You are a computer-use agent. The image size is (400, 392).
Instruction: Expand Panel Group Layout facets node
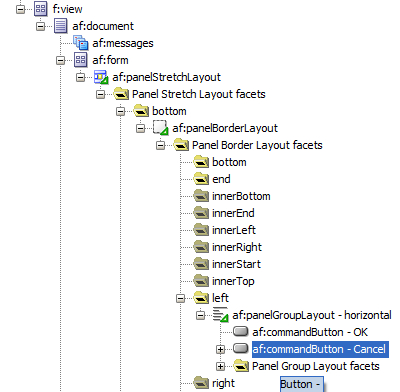[220, 366]
